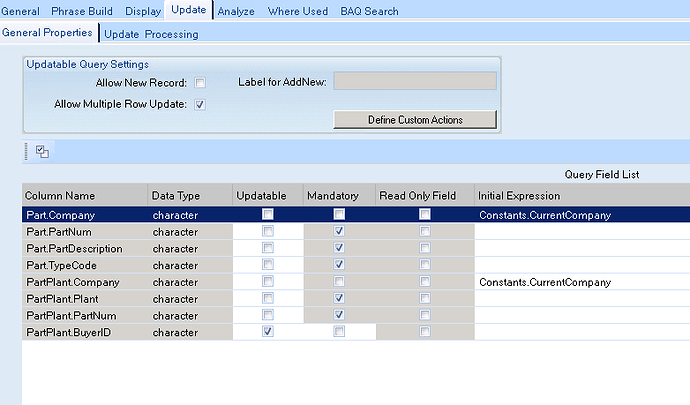Click the Label for AddNew input field

point(415,81)
